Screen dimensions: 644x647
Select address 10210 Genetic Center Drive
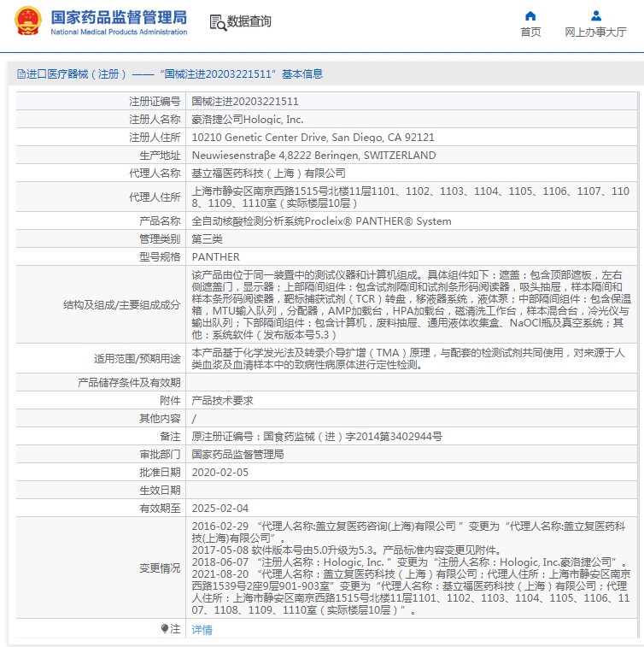tap(313, 138)
